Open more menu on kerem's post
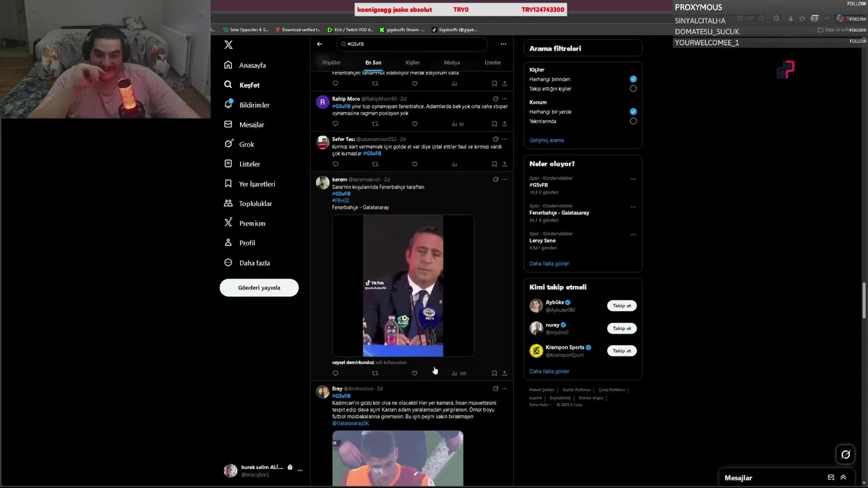The height and width of the screenshot is (488, 868). click(505, 180)
